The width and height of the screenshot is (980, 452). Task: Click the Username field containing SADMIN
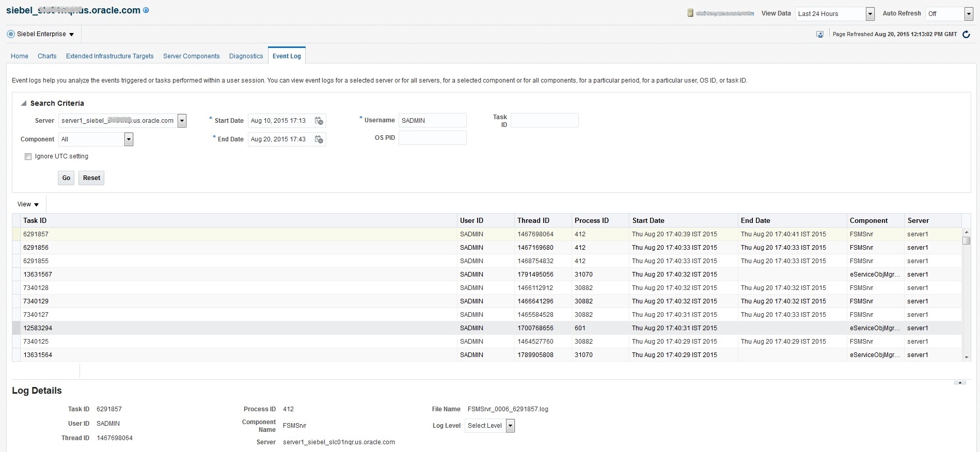click(432, 120)
